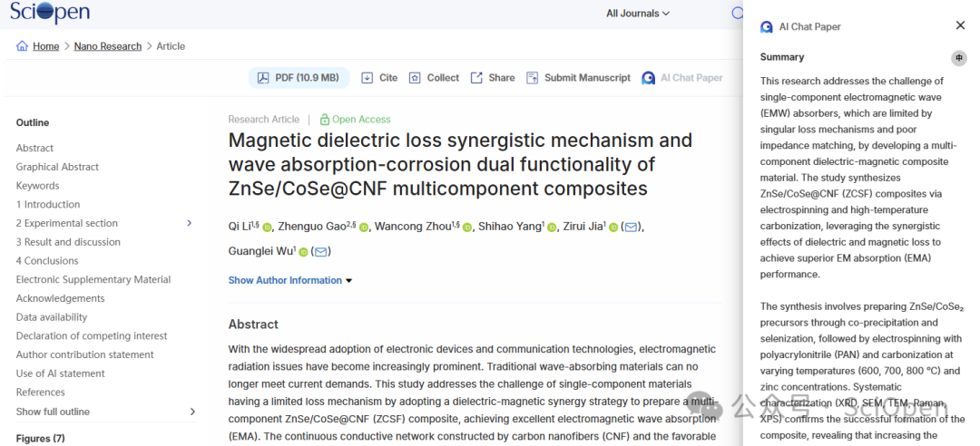The height and width of the screenshot is (446, 980).
Task: Expand Show full outline chevron
Action: click(192, 412)
